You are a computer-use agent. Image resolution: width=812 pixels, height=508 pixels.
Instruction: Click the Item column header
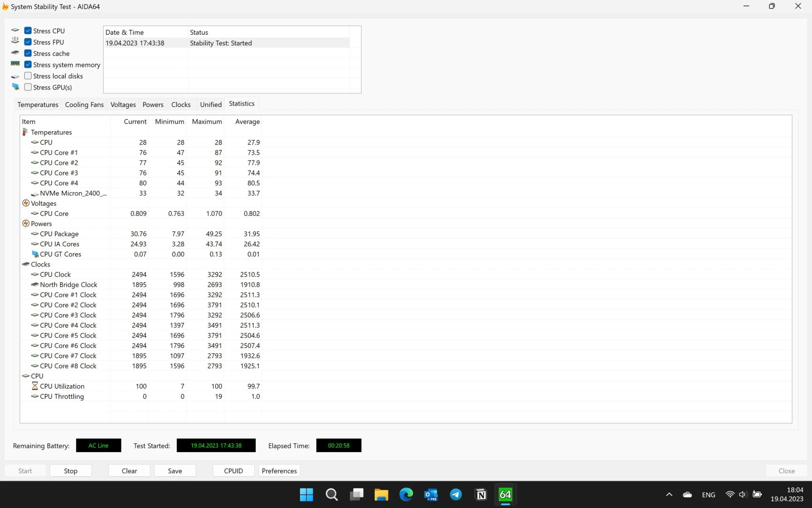point(66,121)
